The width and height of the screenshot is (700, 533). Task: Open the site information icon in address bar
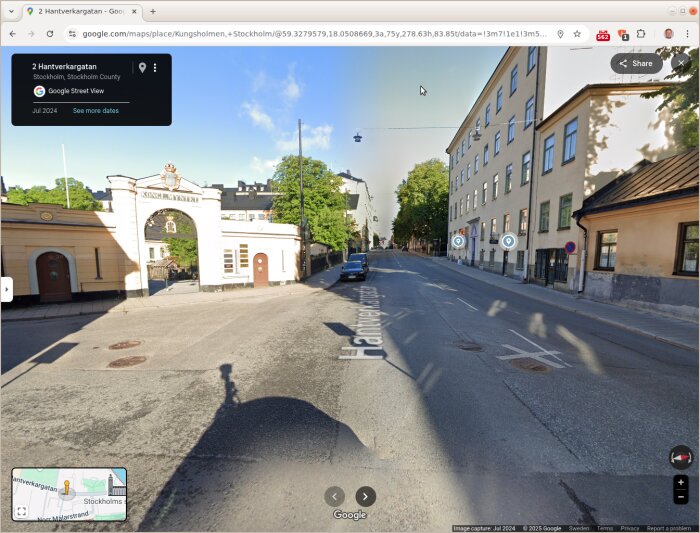72,34
